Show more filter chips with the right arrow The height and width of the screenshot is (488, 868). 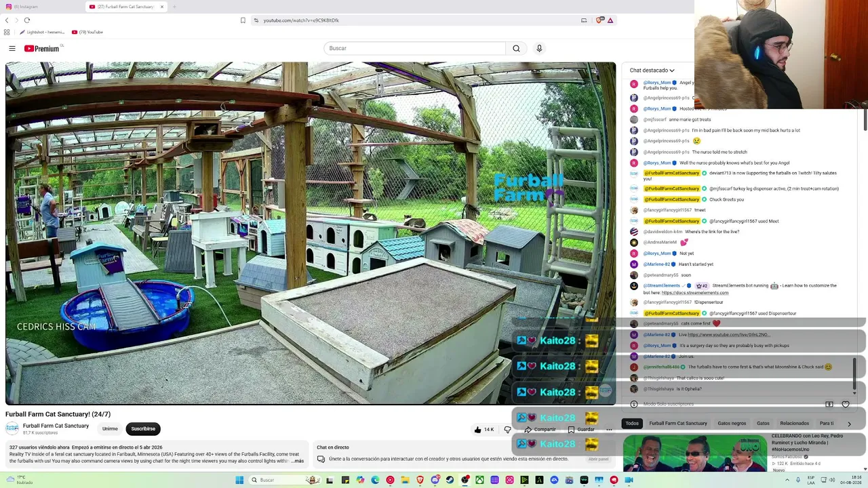click(849, 424)
